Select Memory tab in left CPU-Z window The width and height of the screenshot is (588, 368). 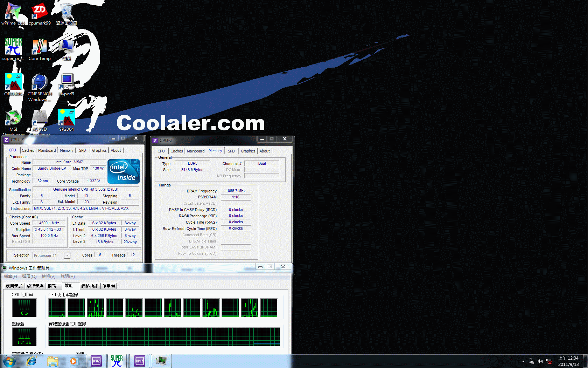click(66, 150)
